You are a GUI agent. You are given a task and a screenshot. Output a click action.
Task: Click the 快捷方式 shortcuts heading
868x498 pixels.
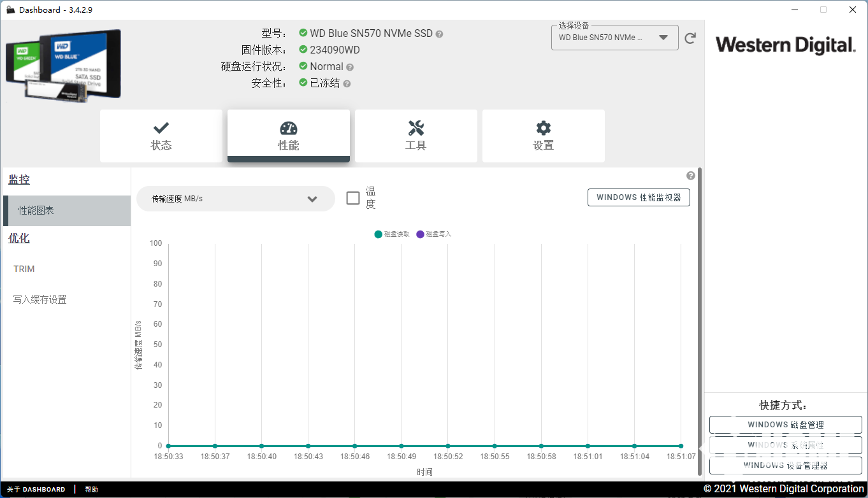(x=783, y=406)
